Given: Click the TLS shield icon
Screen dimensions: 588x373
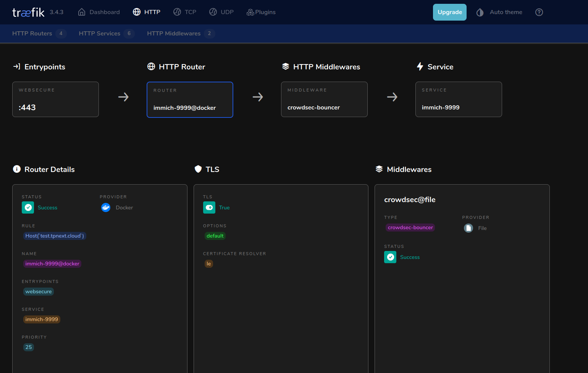Looking at the screenshot, I should (198, 169).
